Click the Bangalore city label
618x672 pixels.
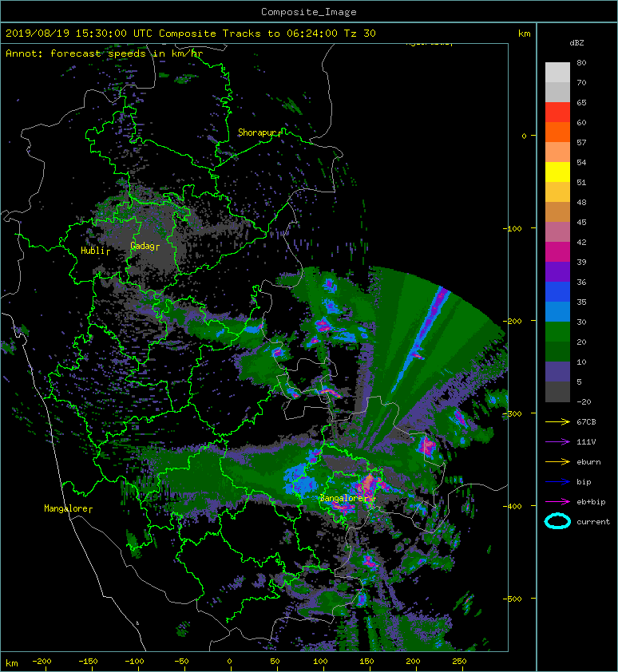coord(343,499)
